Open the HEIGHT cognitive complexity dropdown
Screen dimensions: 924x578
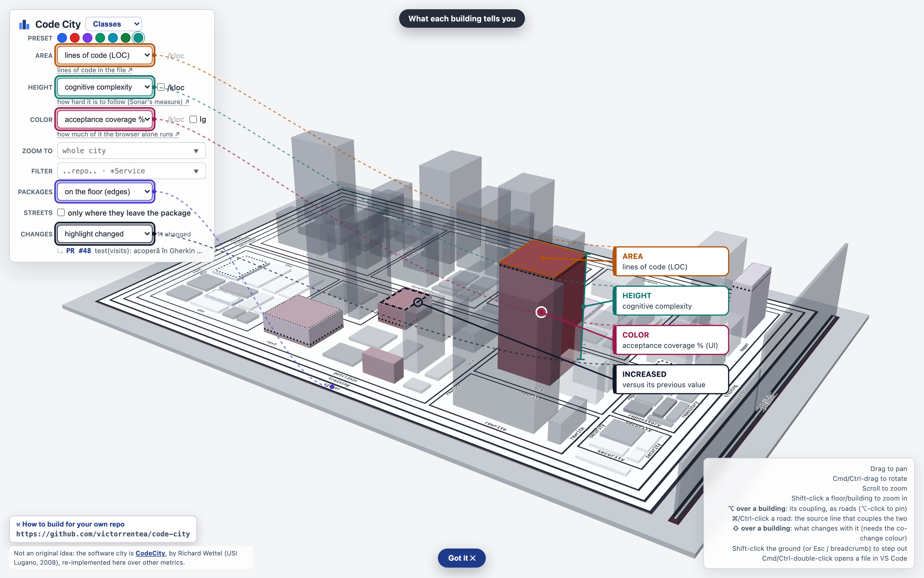tap(105, 87)
